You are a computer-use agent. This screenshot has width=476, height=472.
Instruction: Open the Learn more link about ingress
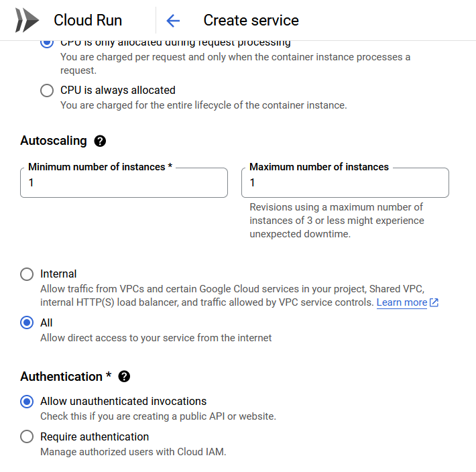coord(402,302)
